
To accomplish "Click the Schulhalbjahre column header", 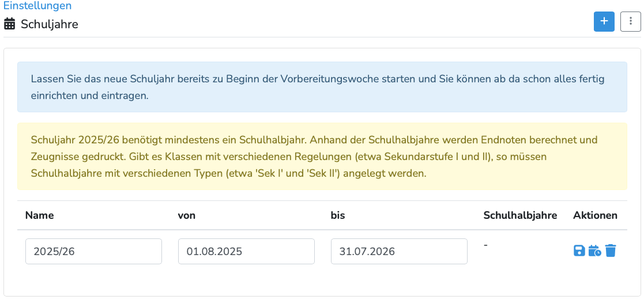I will point(520,215).
